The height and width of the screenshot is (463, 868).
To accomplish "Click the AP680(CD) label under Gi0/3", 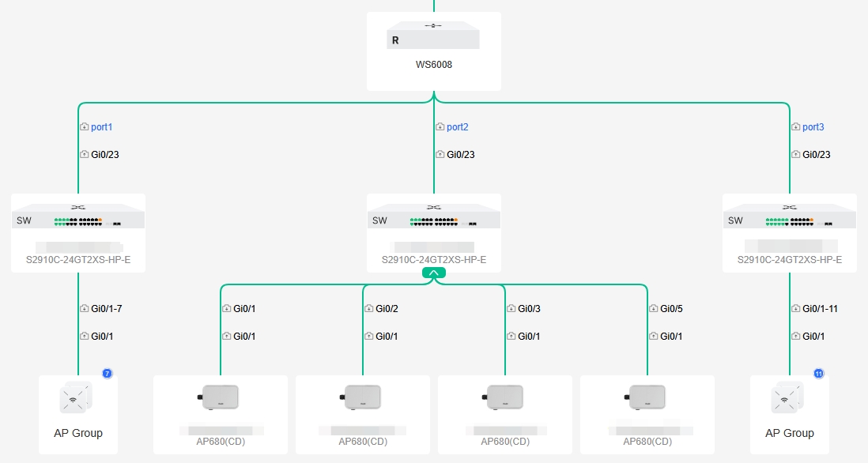I will 505,442.
